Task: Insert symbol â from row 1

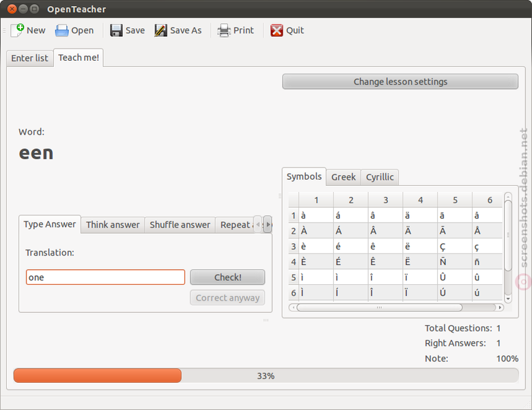Action: [386, 215]
